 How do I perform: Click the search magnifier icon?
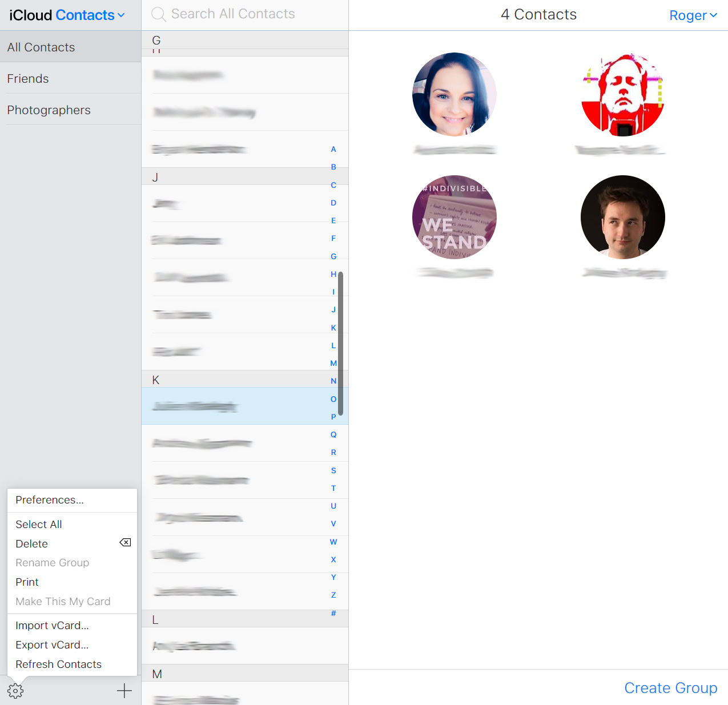click(158, 14)
